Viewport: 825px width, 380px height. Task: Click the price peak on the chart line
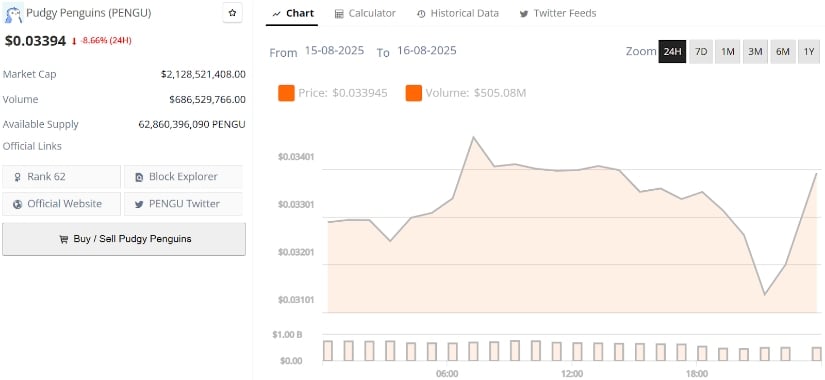pos(473,137)
